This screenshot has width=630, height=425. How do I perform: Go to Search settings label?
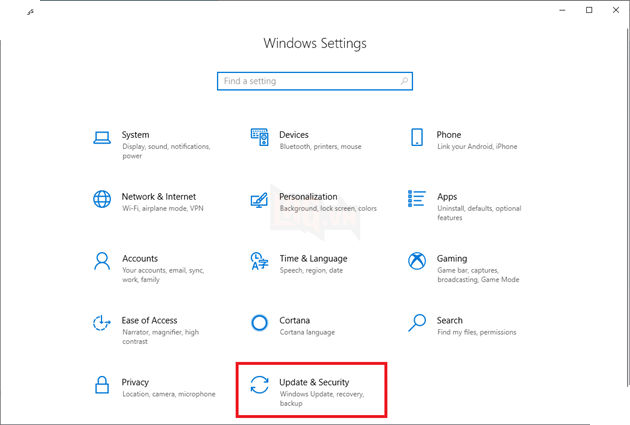(450, 321)
